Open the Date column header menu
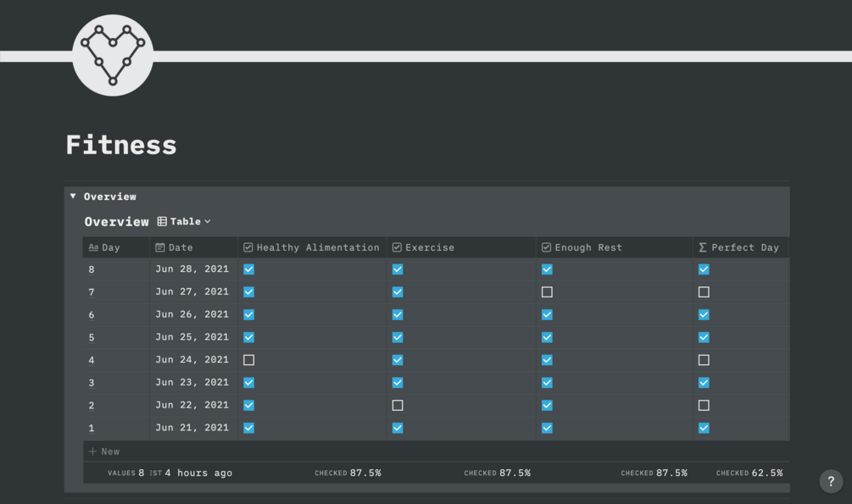Screen dimensions: 852x504 point(181,248)
